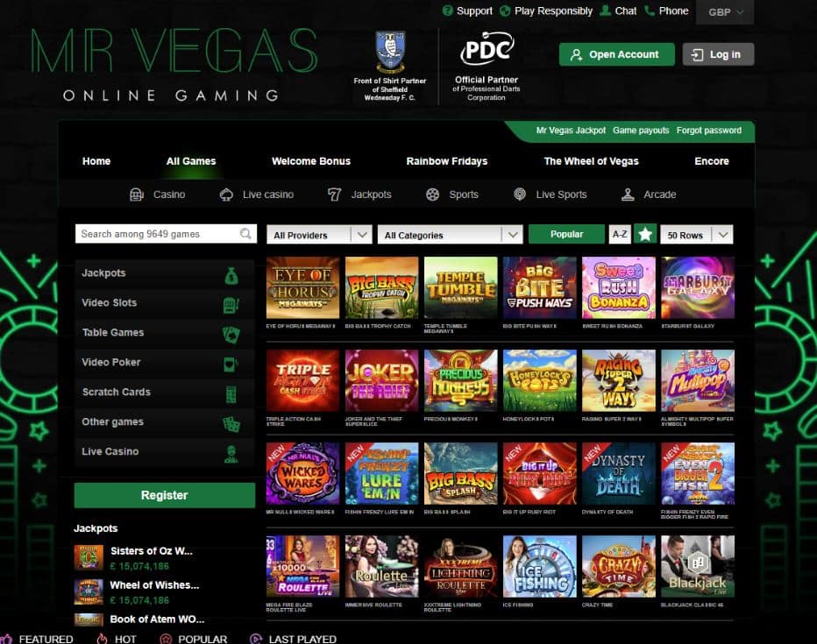The image size is (817, 644).
Task: Click the Live Sports target icon
Action: coord(520,195)
